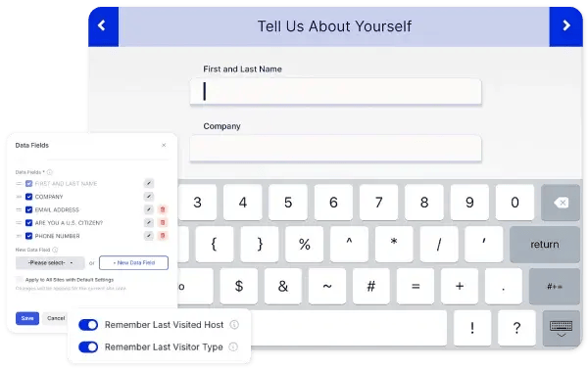Tap the forward slash key
The image size is (588, 368).
point(439,245)
